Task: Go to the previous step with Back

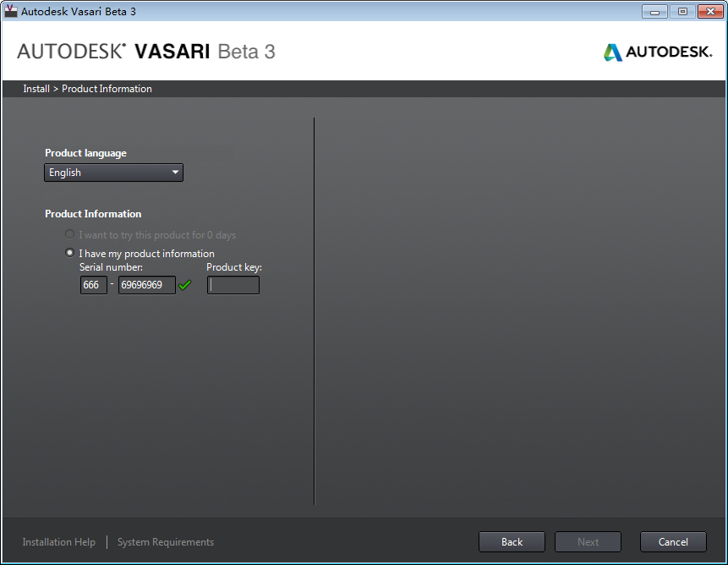Action: (512, 542)
